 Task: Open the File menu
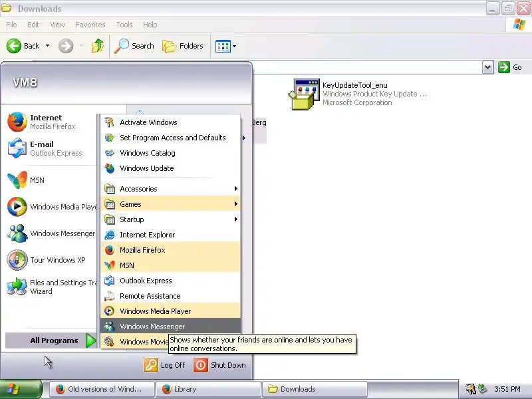click(x=11, y=25)
